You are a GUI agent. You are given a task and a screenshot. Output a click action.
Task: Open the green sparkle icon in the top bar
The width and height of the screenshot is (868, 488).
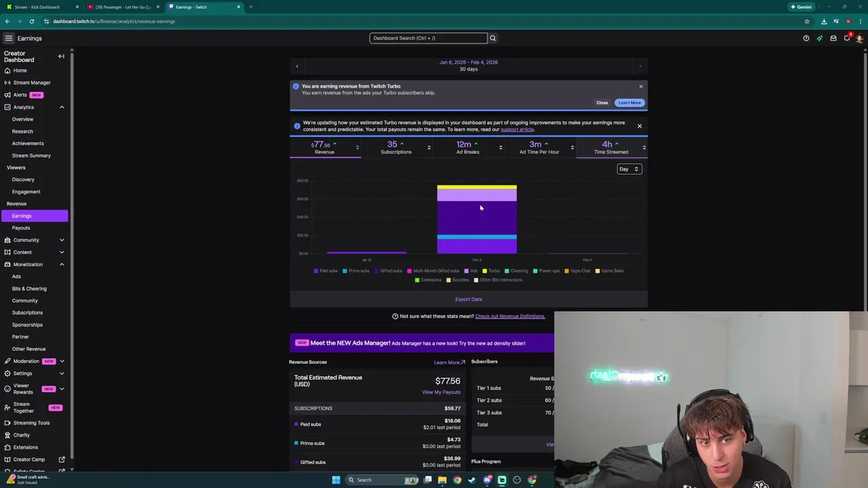pyautogui.click(x=820, y=39)
